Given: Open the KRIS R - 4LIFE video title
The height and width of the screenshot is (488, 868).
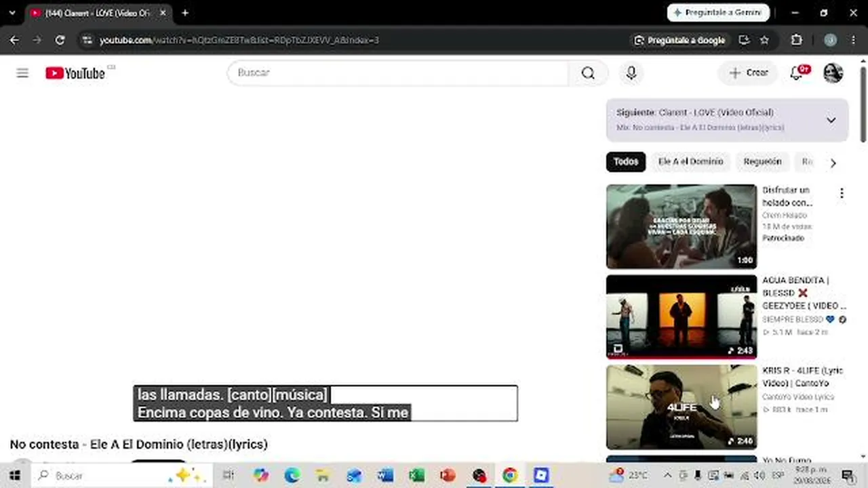Looking at the screenshot, I should tap(803, 377).
